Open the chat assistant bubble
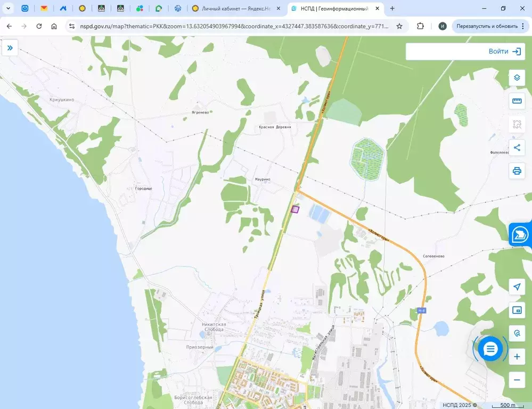This screenshot has width=532, height=409. [490, 349]
